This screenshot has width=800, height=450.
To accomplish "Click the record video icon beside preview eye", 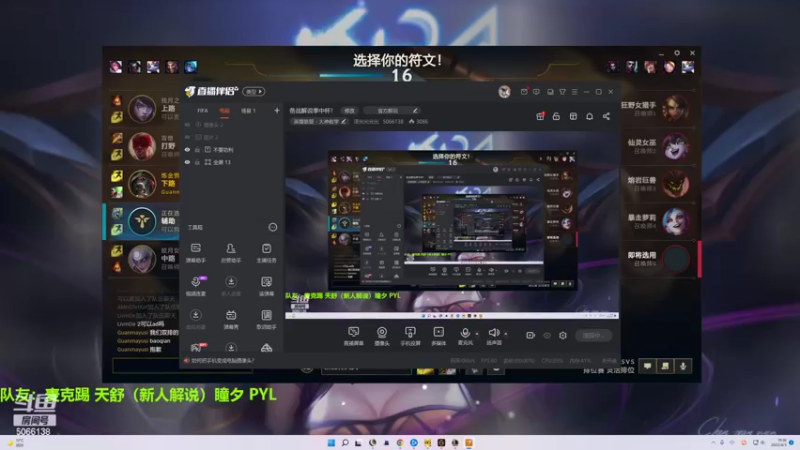I will point(531,335).
